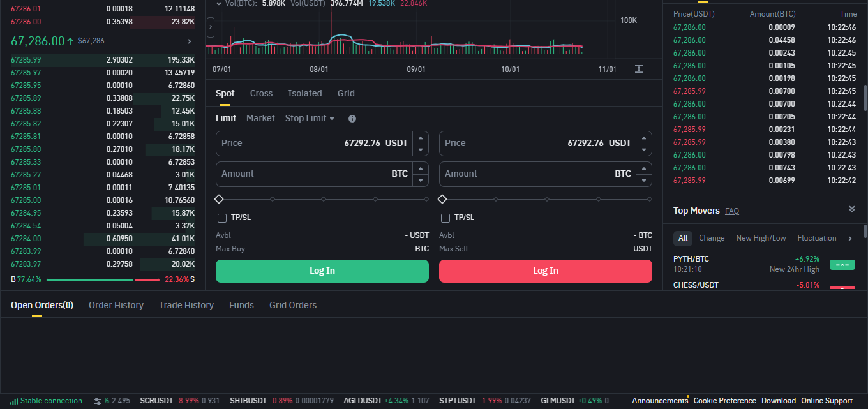Image resolution: width=868 pixels, height=409 pixels.
Task: Open the Grid trading tab
Action: tap(346, 93)
